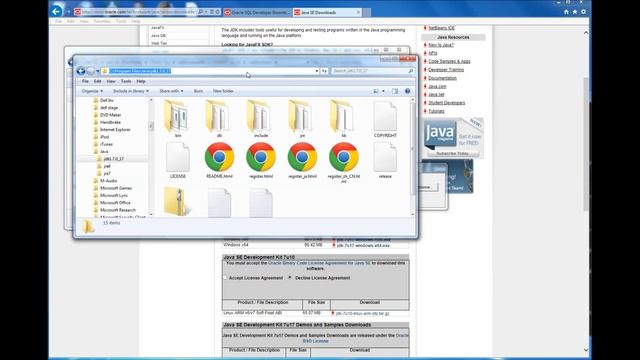Select the zipped archive folder icon
Viewport: 640px width, 360px height.
pyautogui.click(x=177, y=202)
